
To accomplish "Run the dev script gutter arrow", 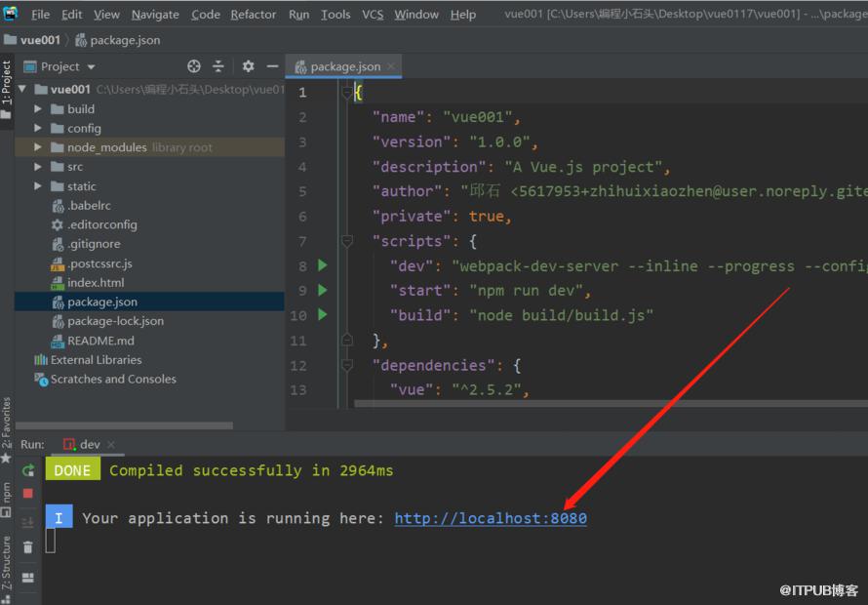I will click(323, 265).
